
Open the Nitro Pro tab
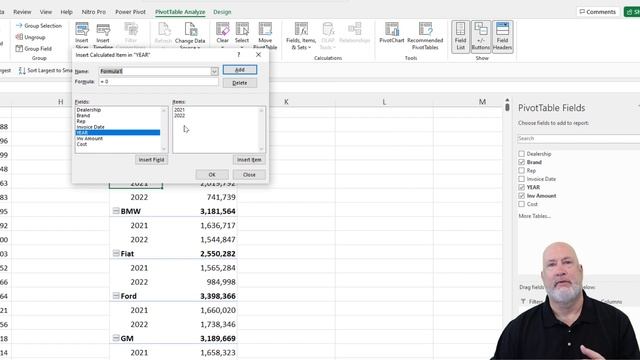point(93,12)
